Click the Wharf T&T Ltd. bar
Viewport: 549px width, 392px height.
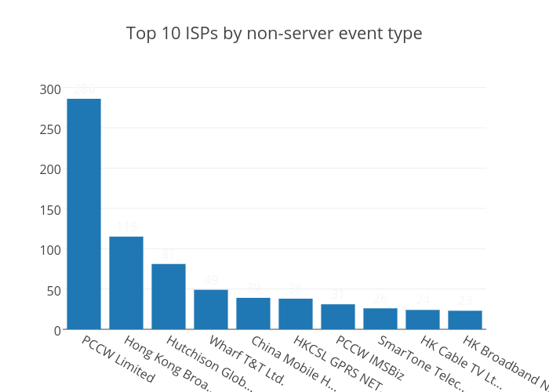click(211, 309)
